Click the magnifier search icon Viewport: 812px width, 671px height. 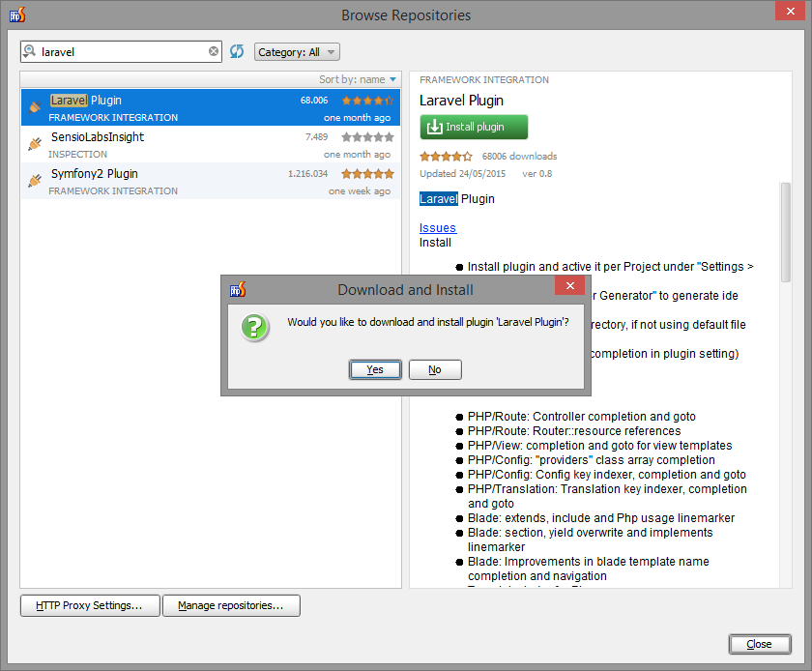[x=30, y=51]
